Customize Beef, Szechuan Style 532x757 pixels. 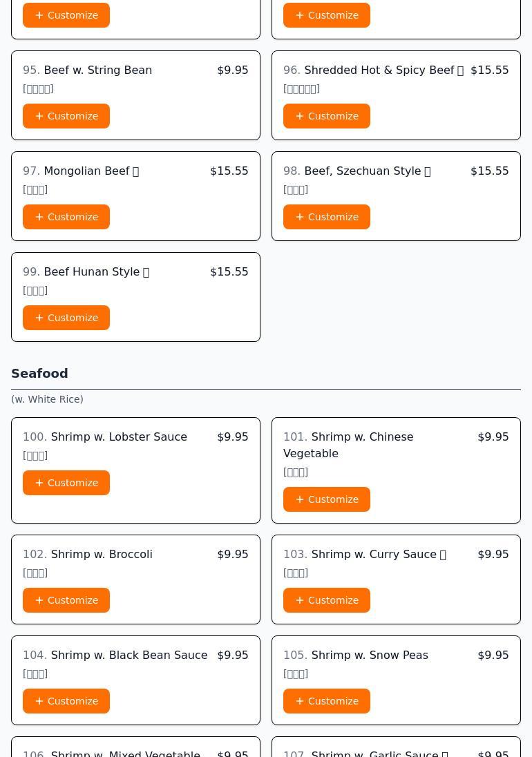click(327, 217)
